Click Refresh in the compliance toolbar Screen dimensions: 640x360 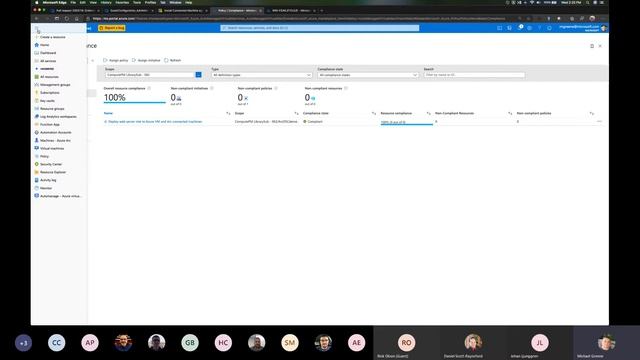pyautogui.click(x=173, y=60)
